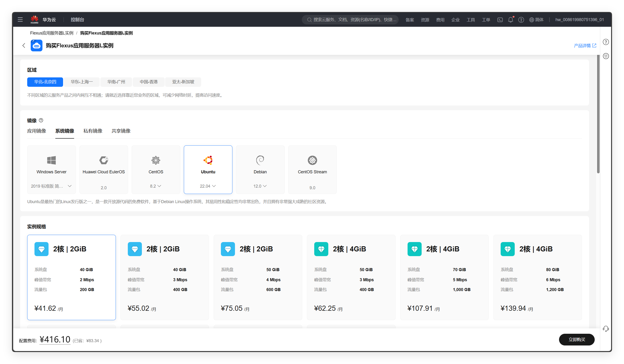Select the CentOS image card
The height and width of the screenshot is (364, 624).
click(x=156, y=170)
